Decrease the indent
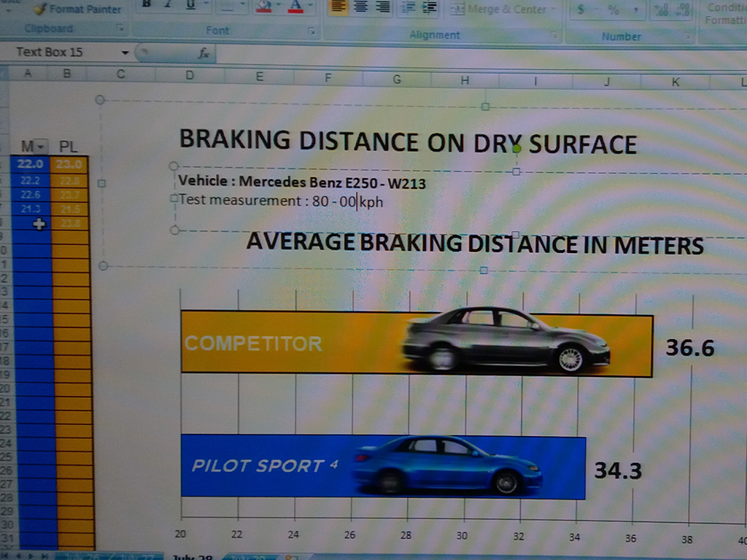Viewport: 747px width, 560px height. 408,7
